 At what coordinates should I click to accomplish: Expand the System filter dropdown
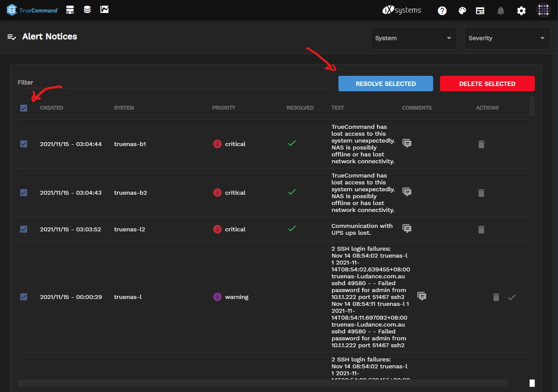coord(413,38)
